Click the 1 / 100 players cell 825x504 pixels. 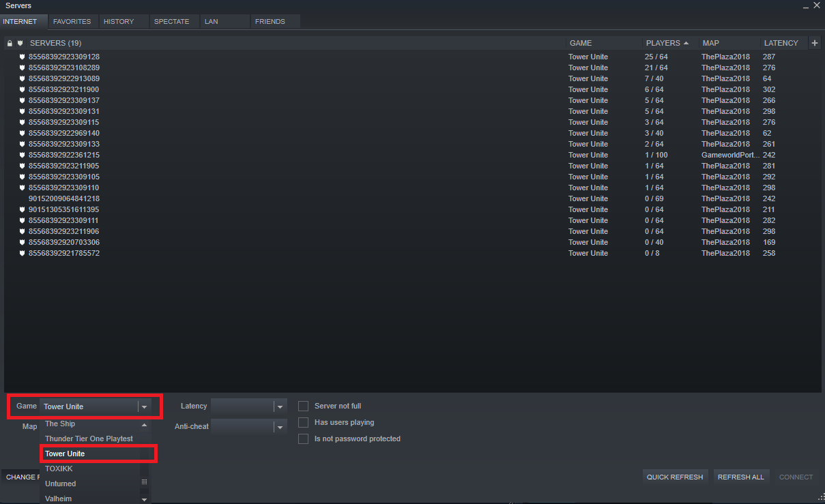[x=656, y=155]
